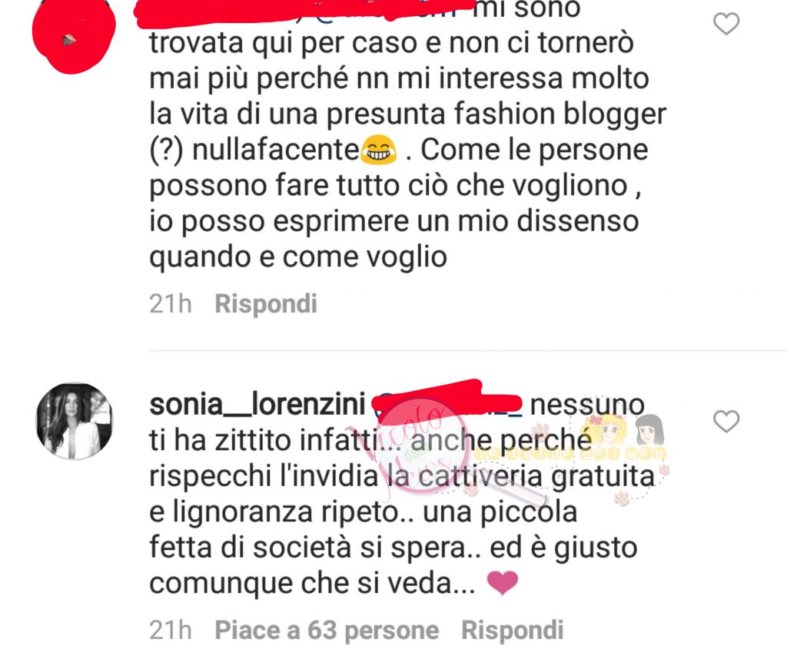Like the comment about the presunta fashion blogger
Screen dimensions: 787x672
tap(726, 24)
